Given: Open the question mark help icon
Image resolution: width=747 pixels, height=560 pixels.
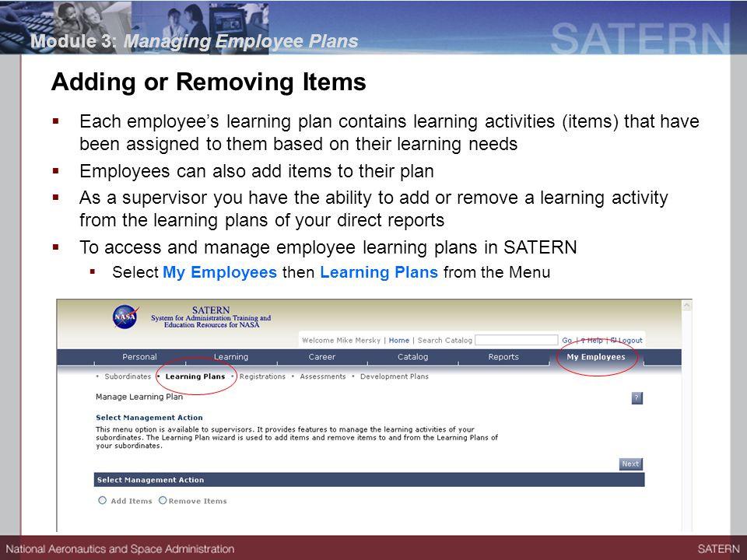Looking at the screenshot, I should (x=637, y=398).
